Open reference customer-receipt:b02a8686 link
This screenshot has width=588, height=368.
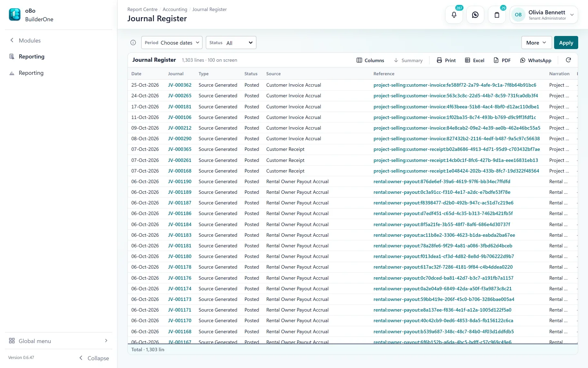(x=457, y=149)
